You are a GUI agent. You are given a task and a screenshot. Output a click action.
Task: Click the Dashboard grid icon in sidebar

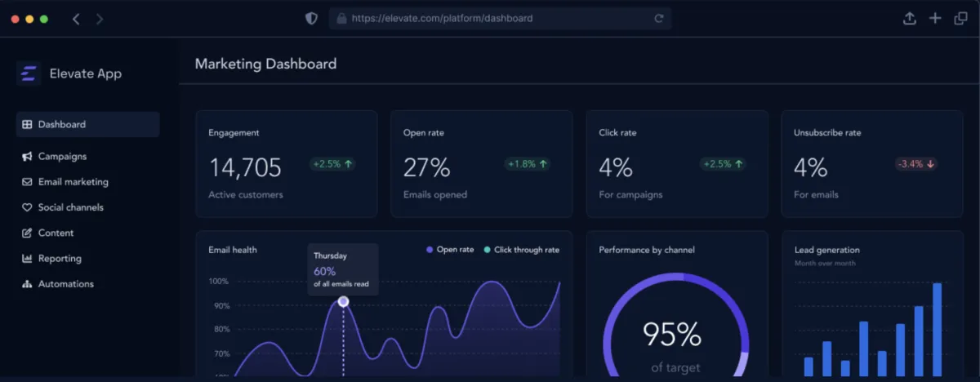[27, 125]
